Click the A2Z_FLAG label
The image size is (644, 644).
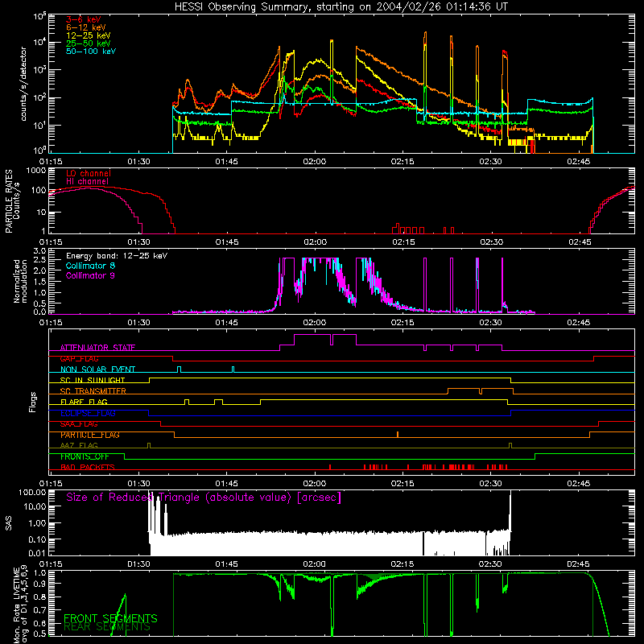[79, 446]
